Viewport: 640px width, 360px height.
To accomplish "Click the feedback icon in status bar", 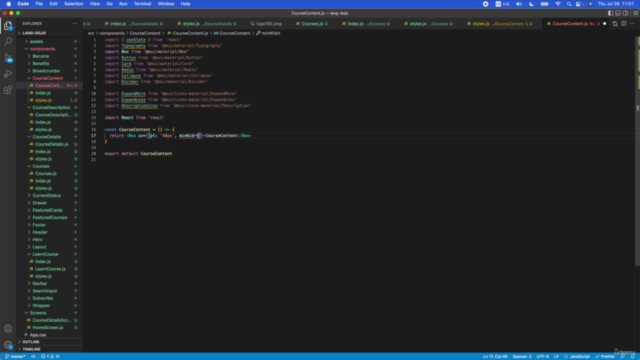I will (623, 356).
